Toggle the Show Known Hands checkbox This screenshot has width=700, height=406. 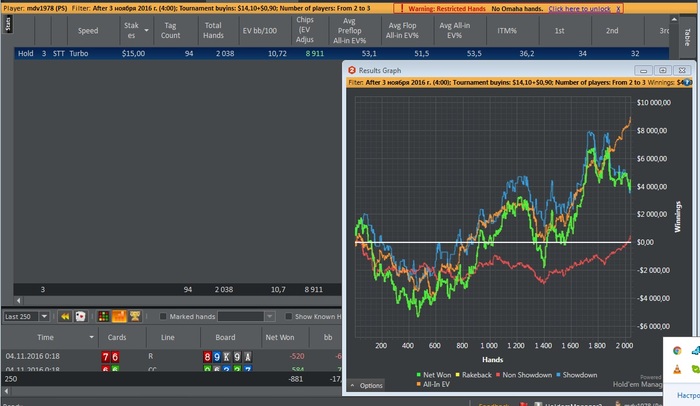pyautogui.click(x=288, y=316)
